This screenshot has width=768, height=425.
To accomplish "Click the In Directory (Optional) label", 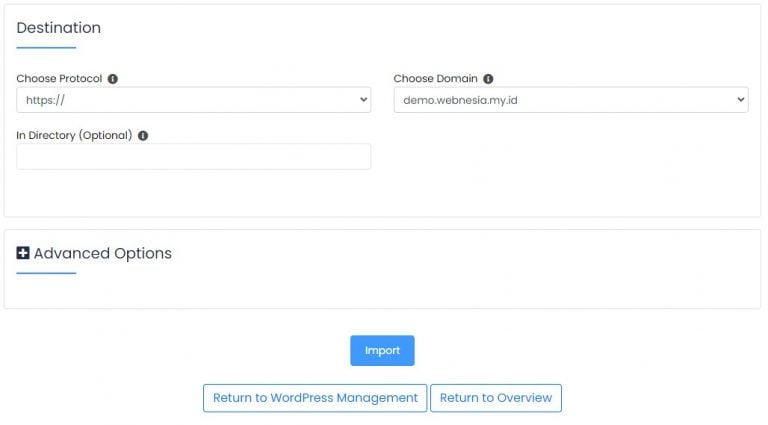I will tap(74, 136).
